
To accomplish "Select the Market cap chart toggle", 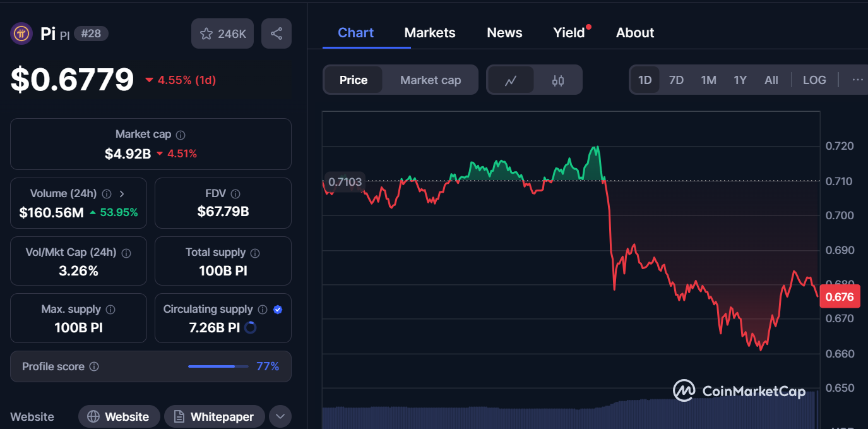I will (431, 80).
